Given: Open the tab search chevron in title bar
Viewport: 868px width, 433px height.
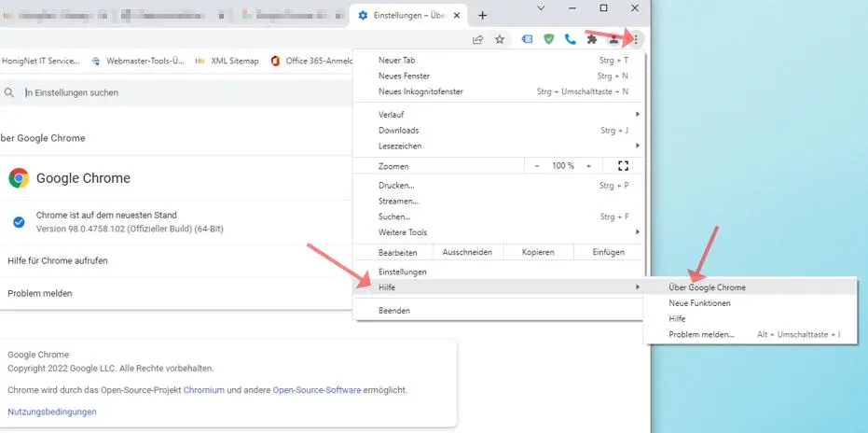Looking at the screenshot, I should coord(541,7).
